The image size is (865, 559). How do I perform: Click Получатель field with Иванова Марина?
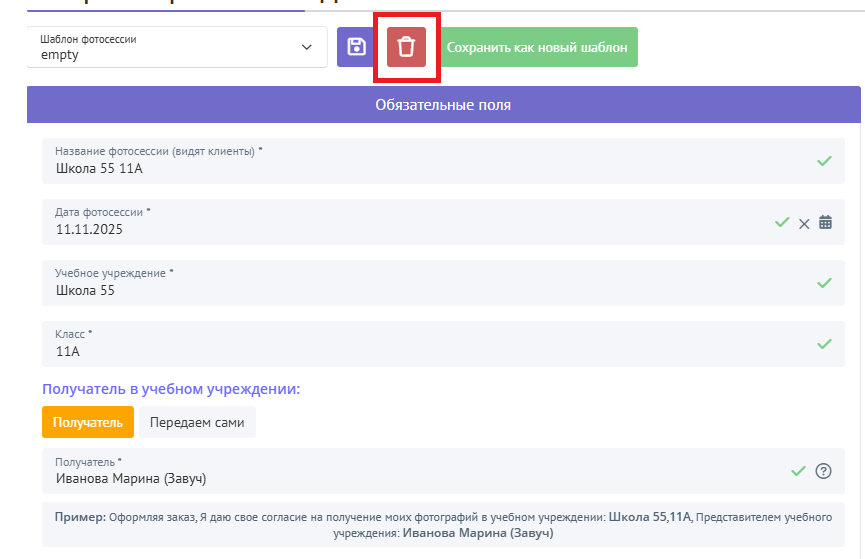point(400,478)
